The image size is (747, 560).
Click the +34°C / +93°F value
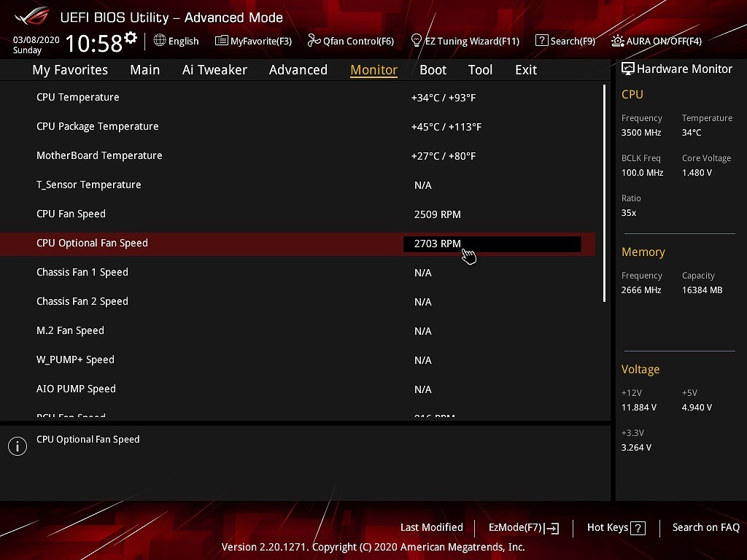pyautogui.click(x=444, y=98)
